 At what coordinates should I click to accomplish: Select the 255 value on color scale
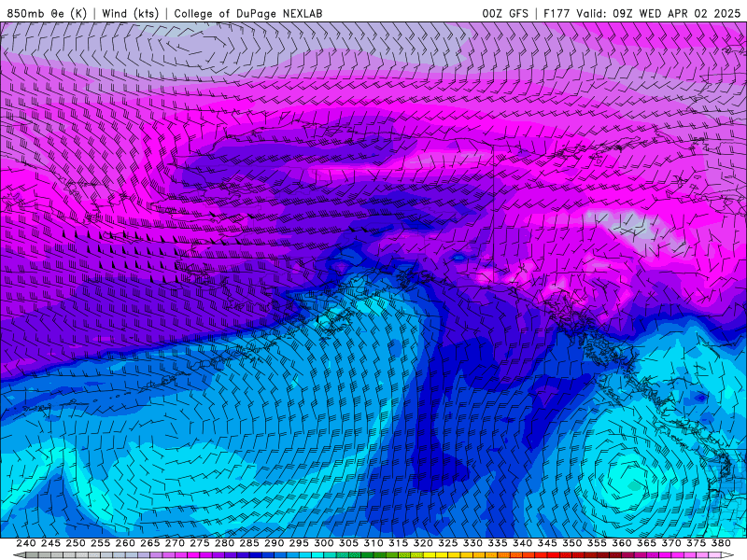tap(100, 543)
